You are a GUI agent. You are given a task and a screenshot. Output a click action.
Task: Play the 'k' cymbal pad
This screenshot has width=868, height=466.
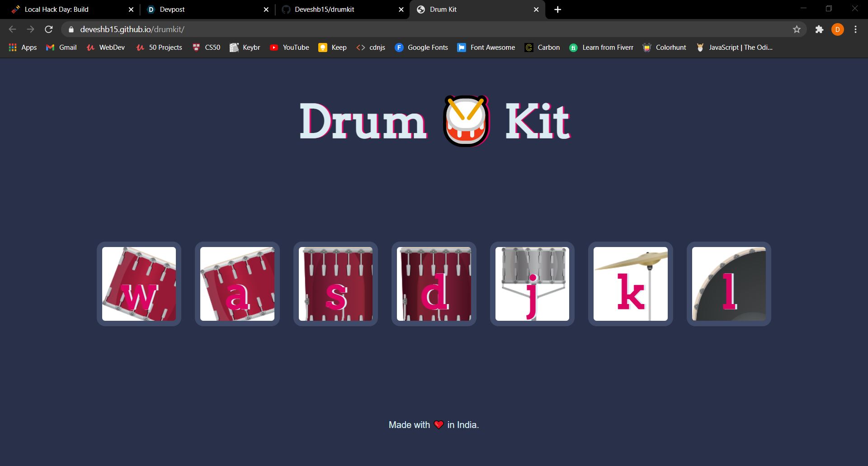[630, 284]
